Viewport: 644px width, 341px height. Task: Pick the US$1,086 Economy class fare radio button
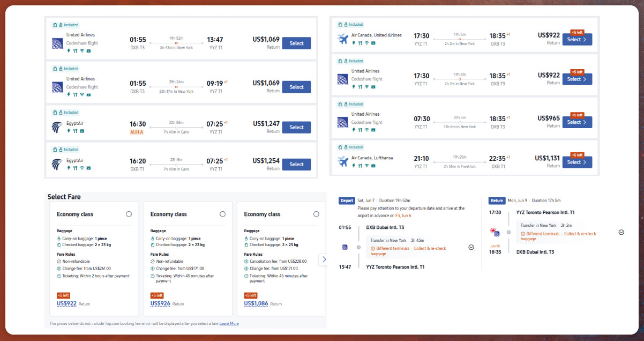316,214
